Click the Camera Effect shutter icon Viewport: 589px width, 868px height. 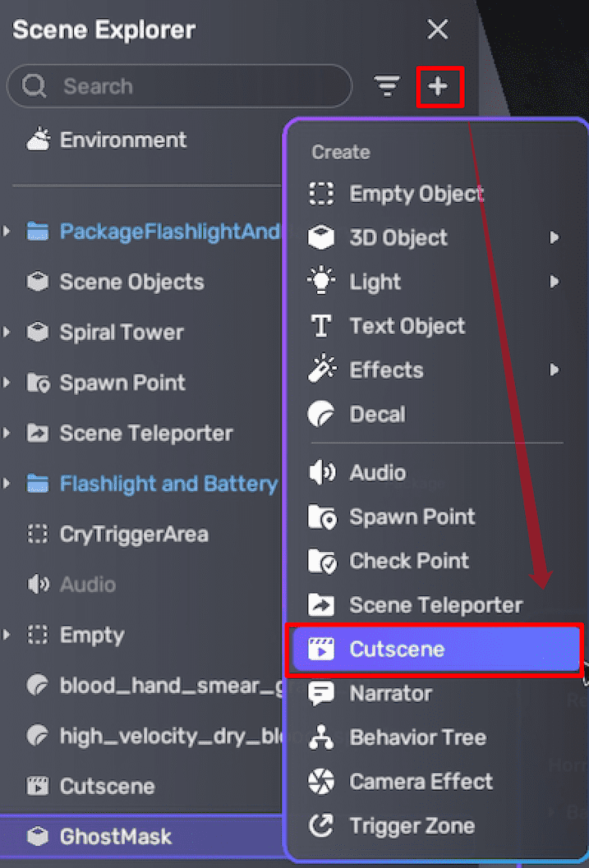(x=321, y=782)
